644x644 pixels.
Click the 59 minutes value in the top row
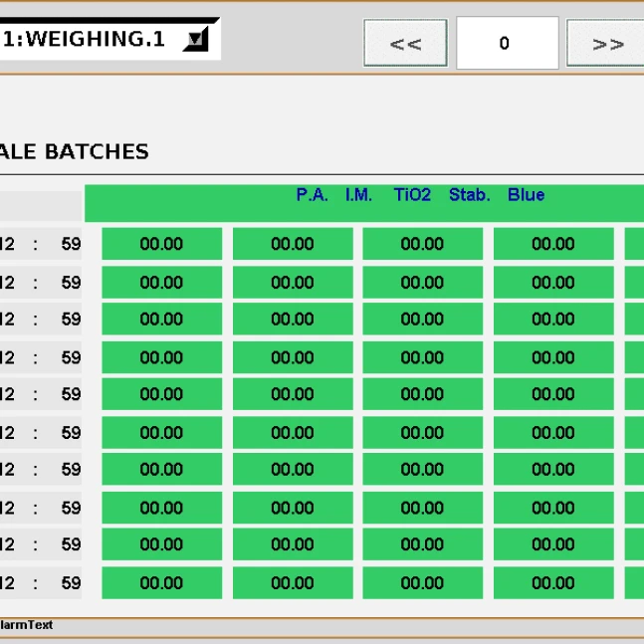coord(71,244)
